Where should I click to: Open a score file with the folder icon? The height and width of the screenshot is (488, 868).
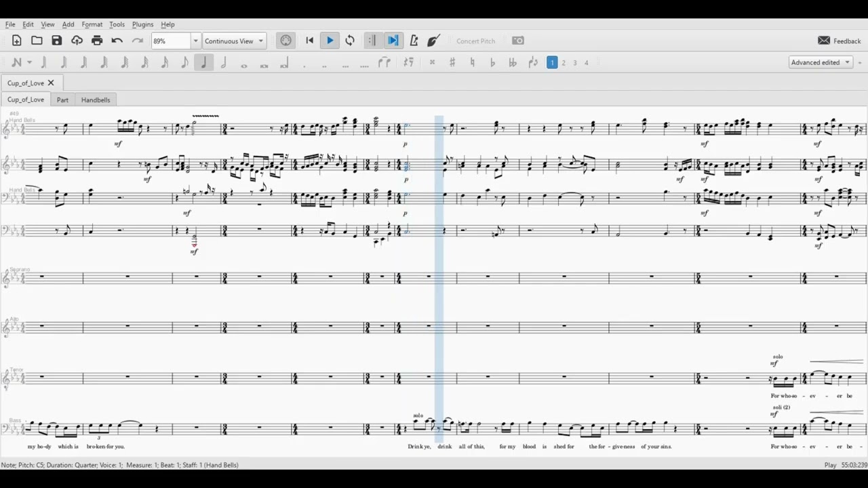click(x=37, y=41)
